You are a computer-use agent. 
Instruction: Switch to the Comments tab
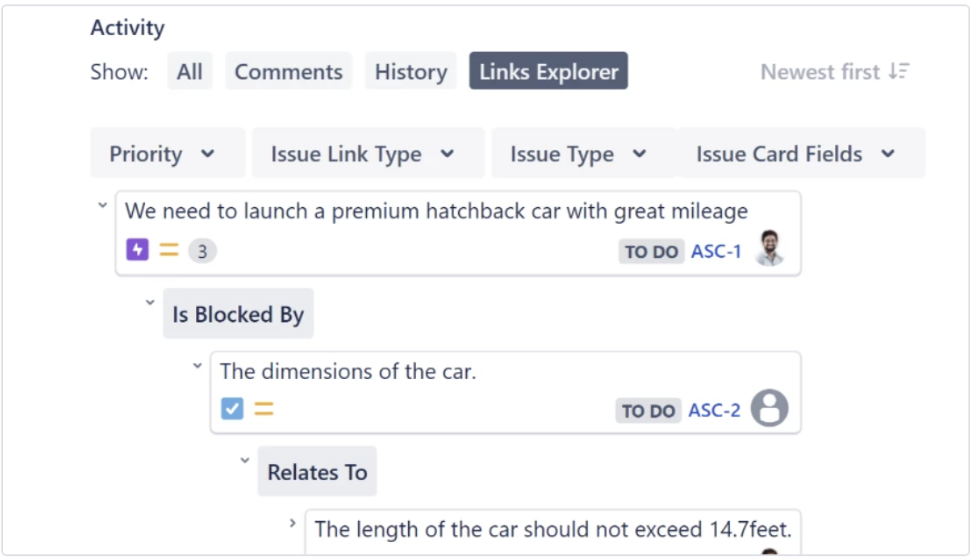point(288,71)
